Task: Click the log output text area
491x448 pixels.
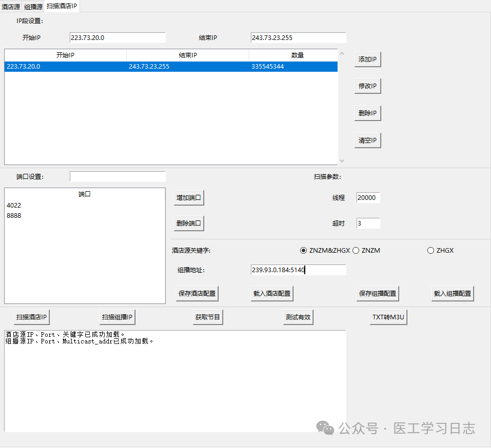Action: pyautogui.click(x=175, y=381)
